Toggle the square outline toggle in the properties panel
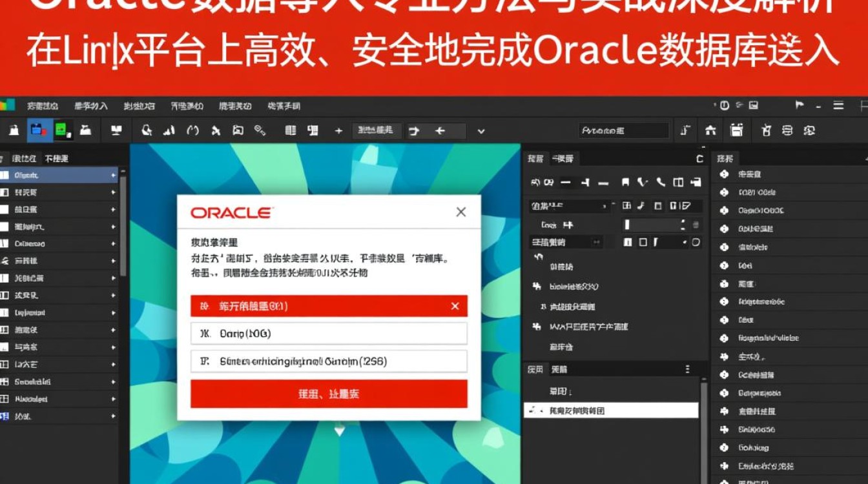Image resolution: width=868 pixels, height=484 pixels. pos(643,242)
